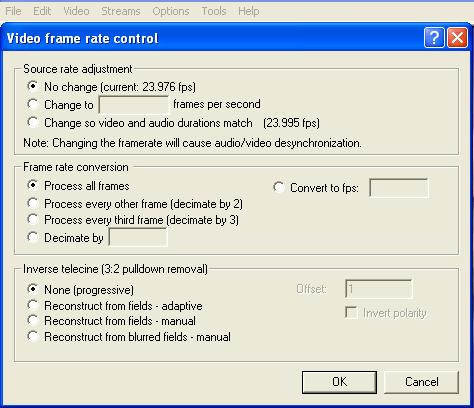This screenshot has width=474, height=408.
Task: Select Change to frames per second option
Action: click(33, 104)
